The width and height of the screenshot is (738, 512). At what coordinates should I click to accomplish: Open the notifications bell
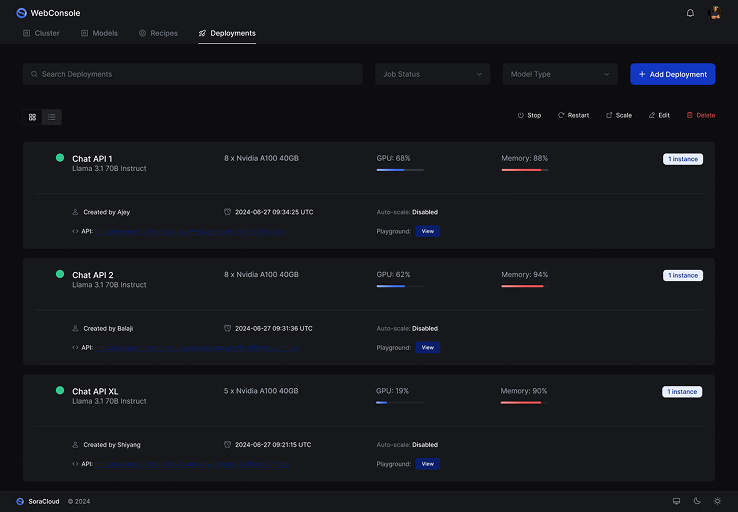[690, 13]
